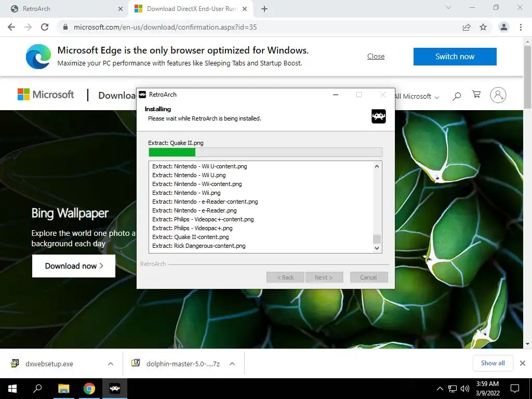
Task: Share this page icon in the address bar
Action: [467, 27]
